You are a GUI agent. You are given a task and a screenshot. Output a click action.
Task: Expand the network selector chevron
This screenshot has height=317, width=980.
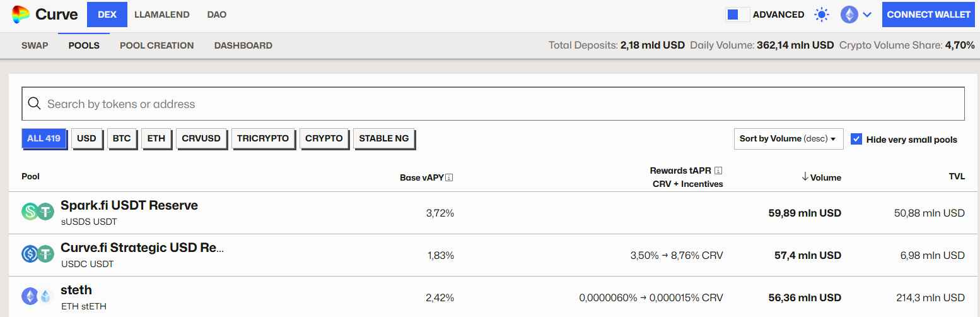[x=867, y=15]
